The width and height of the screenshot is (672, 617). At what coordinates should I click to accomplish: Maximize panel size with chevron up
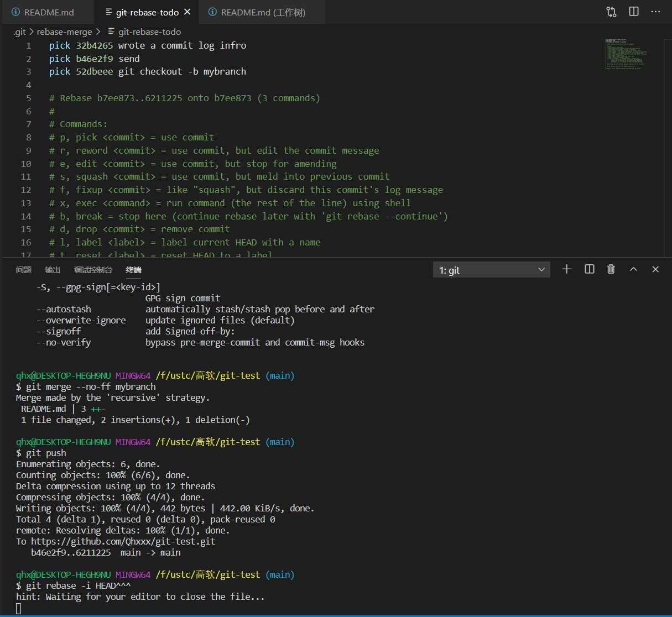[x=633, y=269]
